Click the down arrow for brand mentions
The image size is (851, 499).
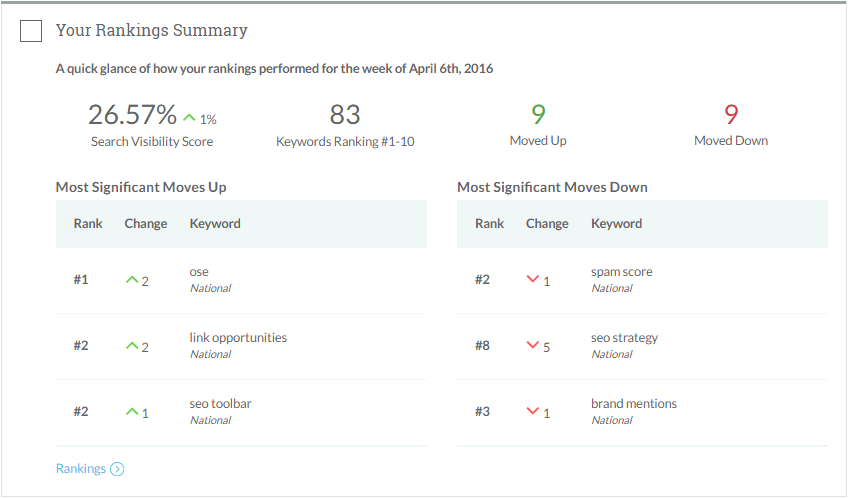click(532, 412)
